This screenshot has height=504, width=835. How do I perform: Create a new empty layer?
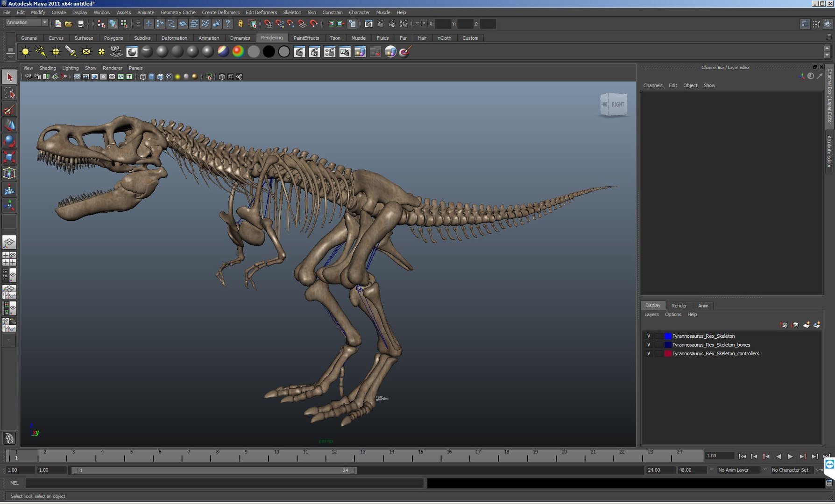pos(806,325)
